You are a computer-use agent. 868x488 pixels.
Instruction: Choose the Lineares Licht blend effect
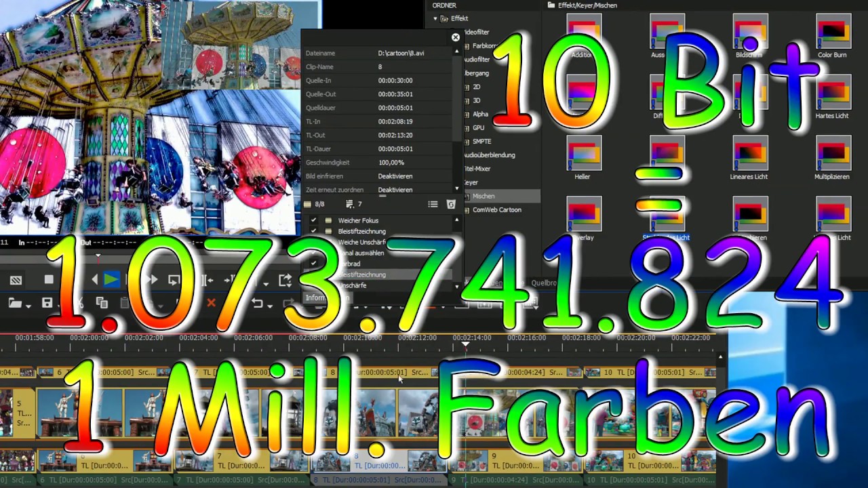[749, 159]
